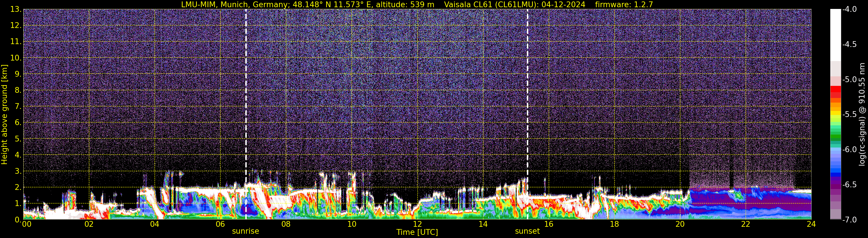Click the colorbar label '-5.0'
This screenshot has width=868, height=238.
tap(850, 80)
